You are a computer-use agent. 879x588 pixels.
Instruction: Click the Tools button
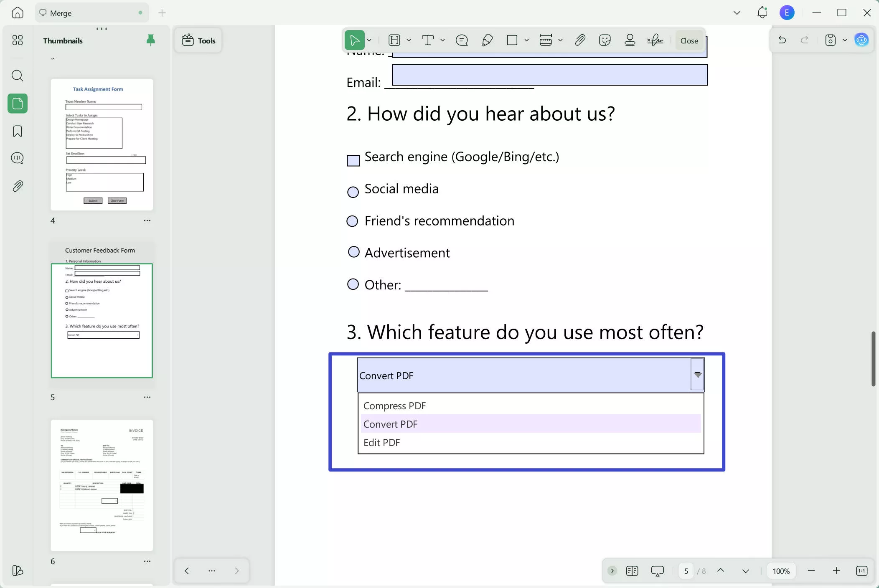coord(198,40)
